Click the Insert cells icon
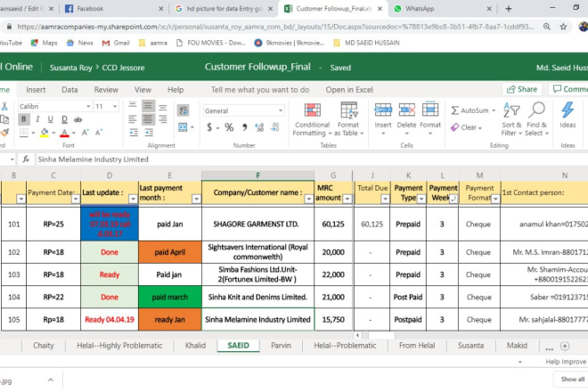Image resolution: width=588 pixels, height=392 pixels. [383, 110]
